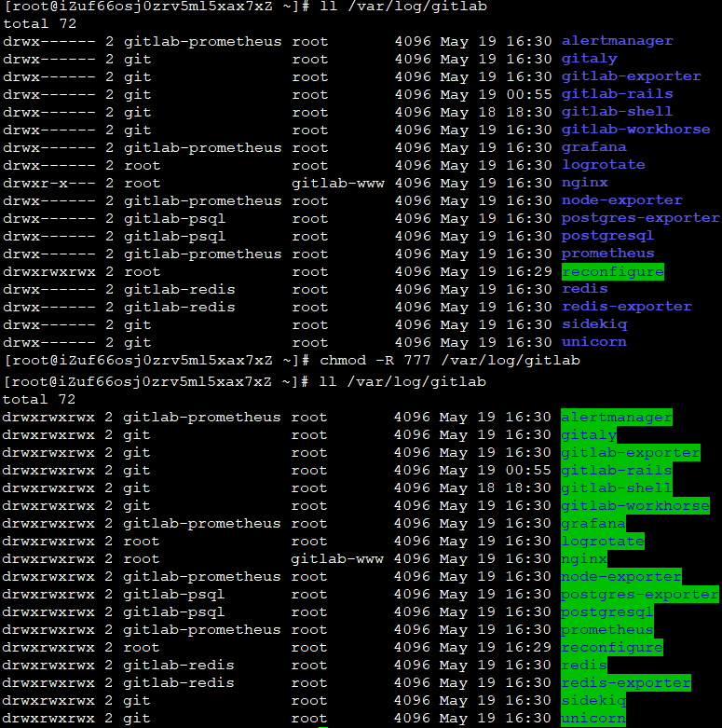Select the green-highlighted gitlab-shell name
Image resolution: width=722 pixels, height=728 pixels.
[616, 488]
